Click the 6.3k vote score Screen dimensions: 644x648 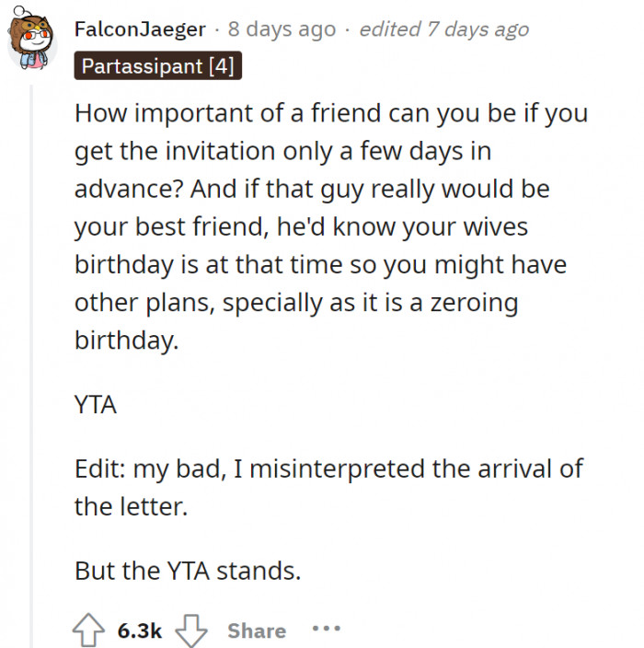(x=140, y=631)
